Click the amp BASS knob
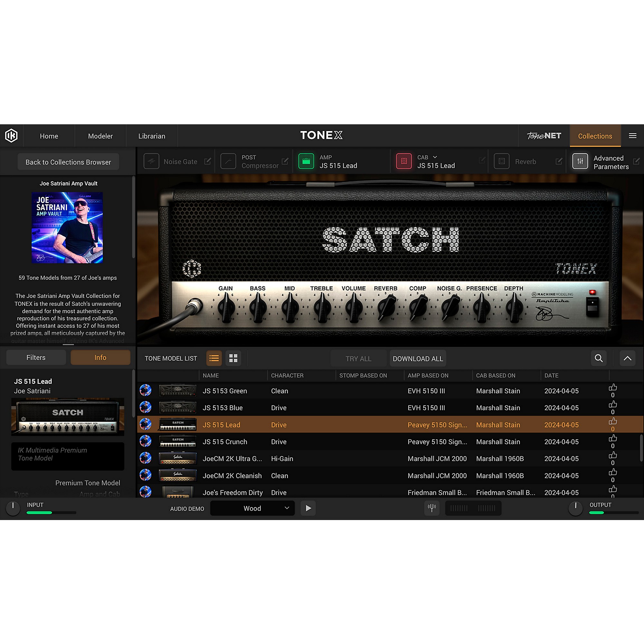 258,308
